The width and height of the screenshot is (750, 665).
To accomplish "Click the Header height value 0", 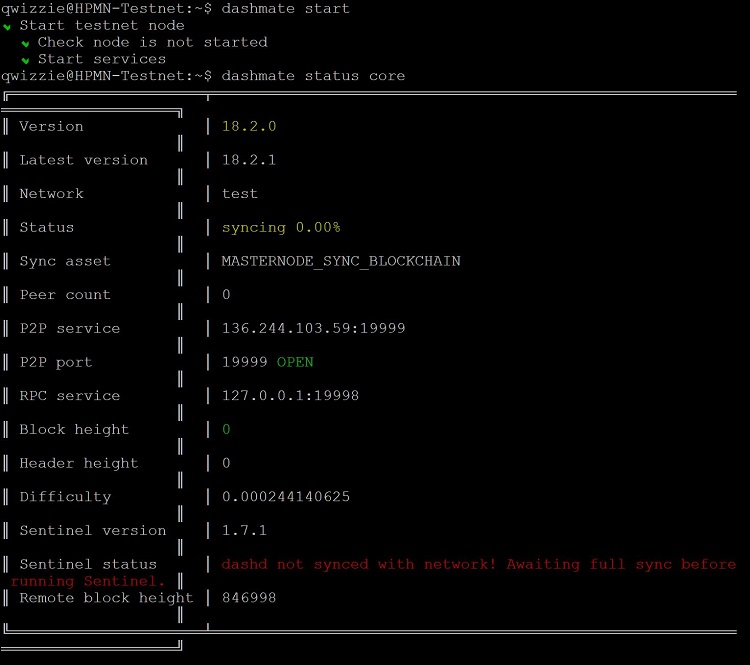I will (x=226, y=463).
